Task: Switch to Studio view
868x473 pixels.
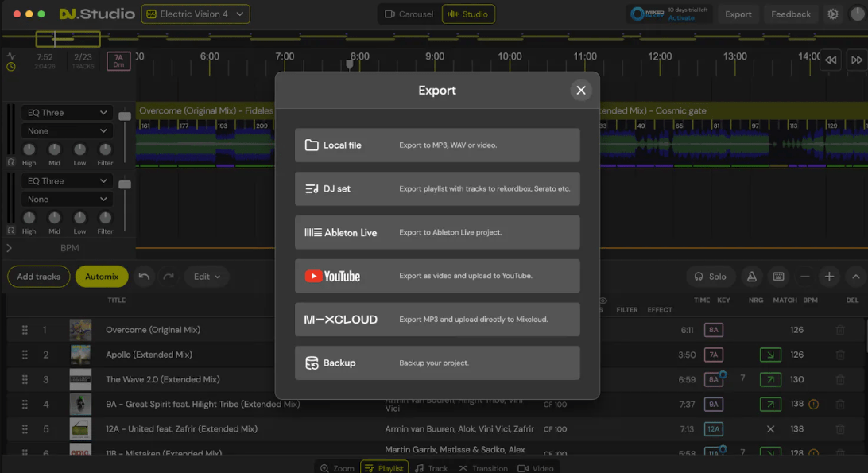Action: 468,14
